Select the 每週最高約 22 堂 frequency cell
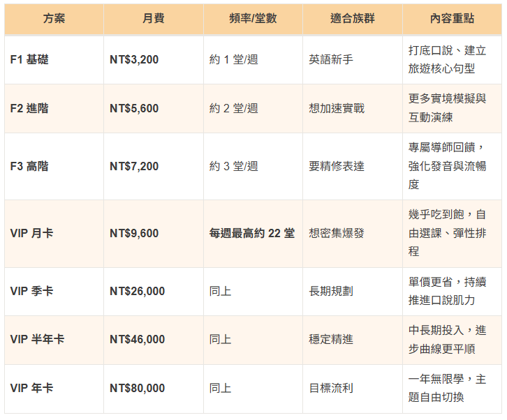This screenshot has width=507, height=420. 252,234
